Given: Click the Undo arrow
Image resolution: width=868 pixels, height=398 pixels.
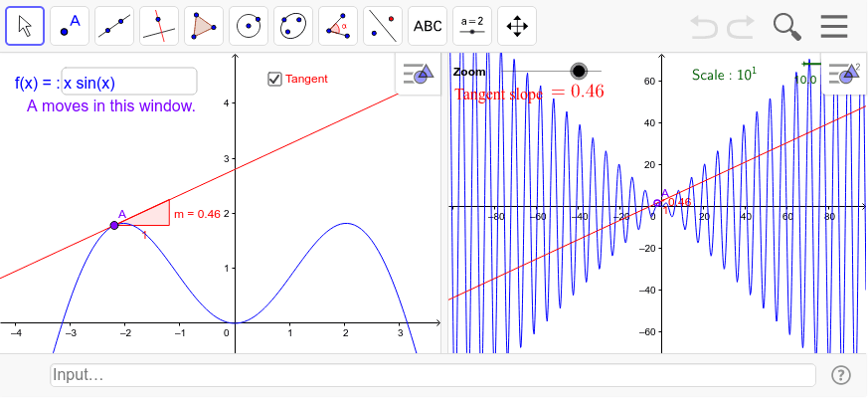Looking at the screenshot, I should 704,26.
